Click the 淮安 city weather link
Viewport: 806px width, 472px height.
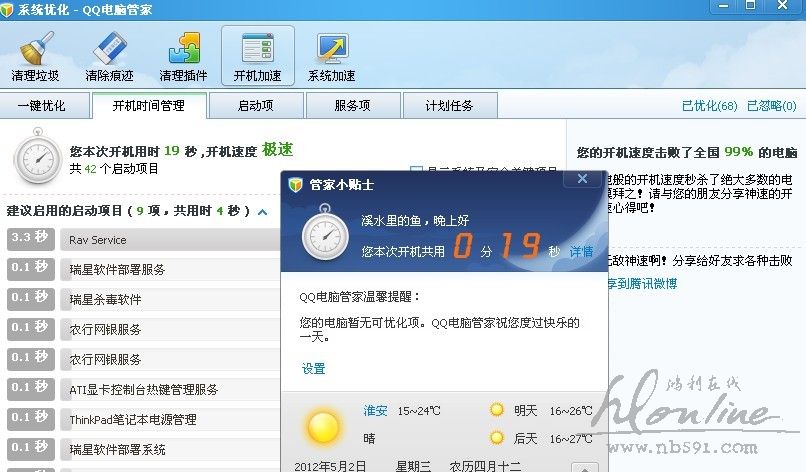coord(375,410)
